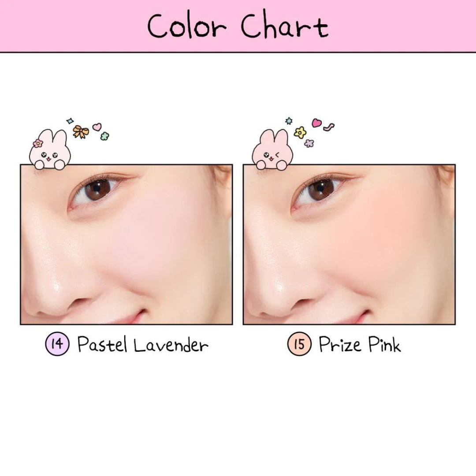Click the left bunny with flower

pyautogui.click(x=50, y=150)
